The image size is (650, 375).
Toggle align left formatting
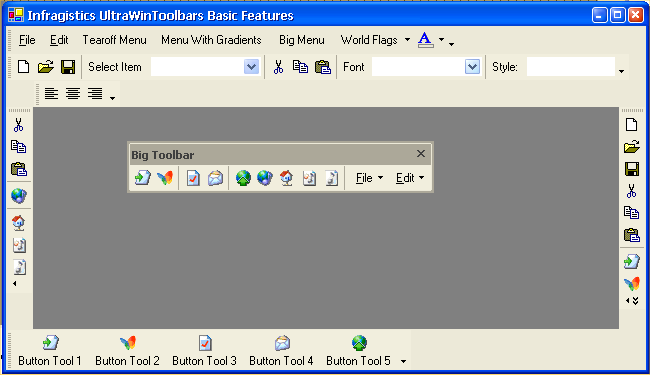coord(51,94)
